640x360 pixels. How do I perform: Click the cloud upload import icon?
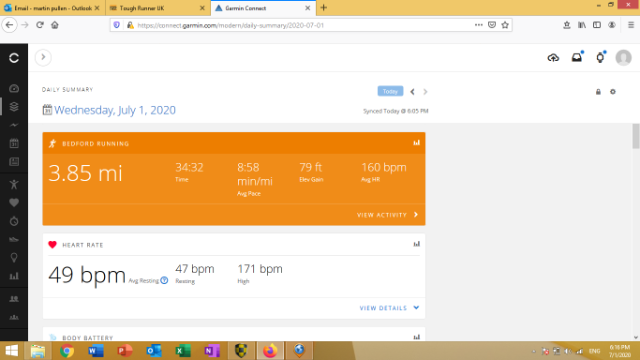tap(553, 58)
